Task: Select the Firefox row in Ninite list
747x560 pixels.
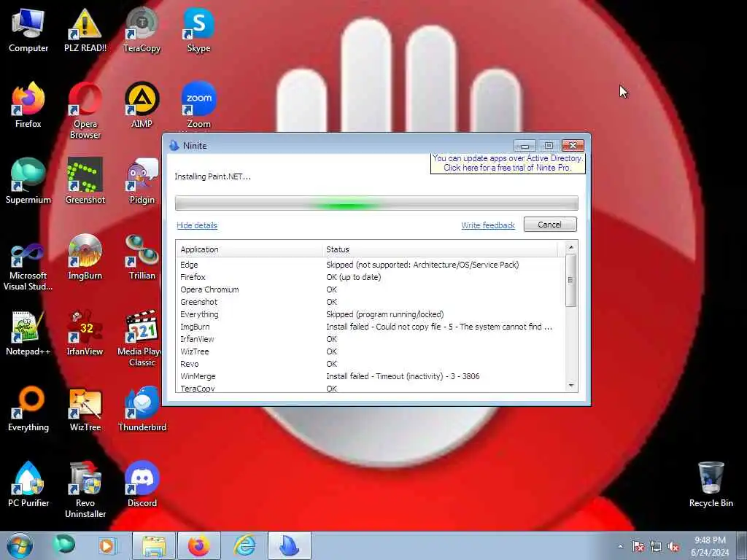Action: coord(370,277)
